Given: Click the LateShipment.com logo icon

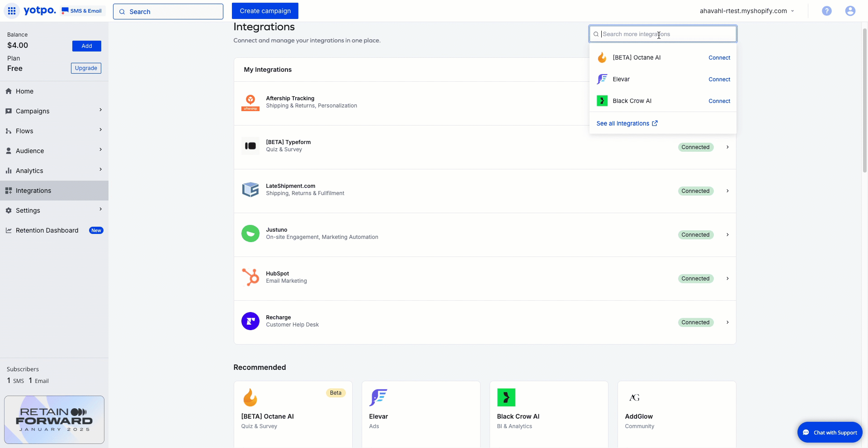Looking at the screenshot, I should pos(250,190).
